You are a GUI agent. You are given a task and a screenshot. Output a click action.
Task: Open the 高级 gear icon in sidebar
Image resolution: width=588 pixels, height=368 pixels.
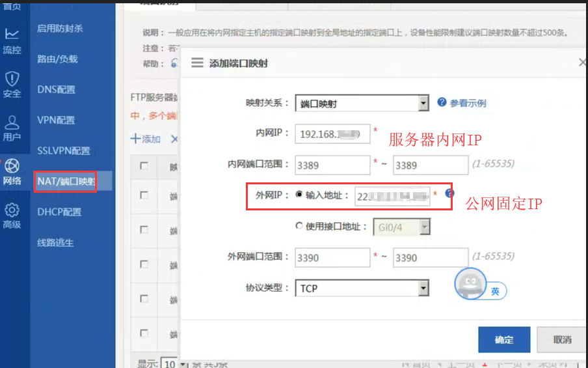pyautogui.click(x=12, y=216)
